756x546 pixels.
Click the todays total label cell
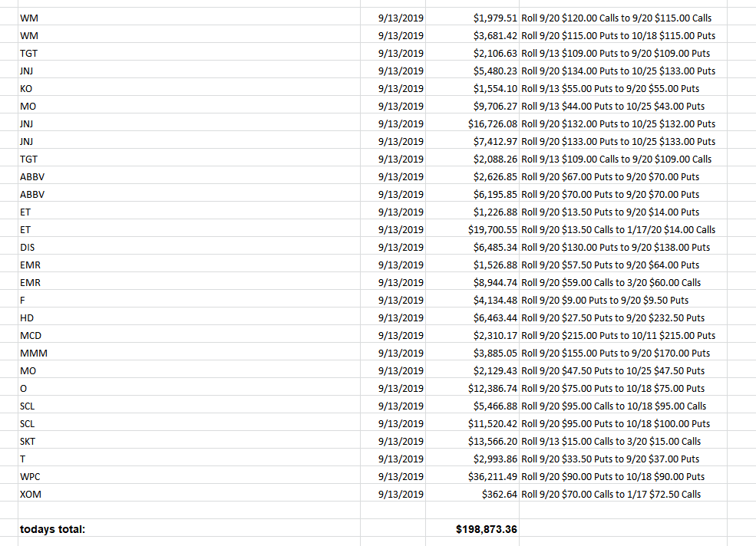tap(189, 528)
